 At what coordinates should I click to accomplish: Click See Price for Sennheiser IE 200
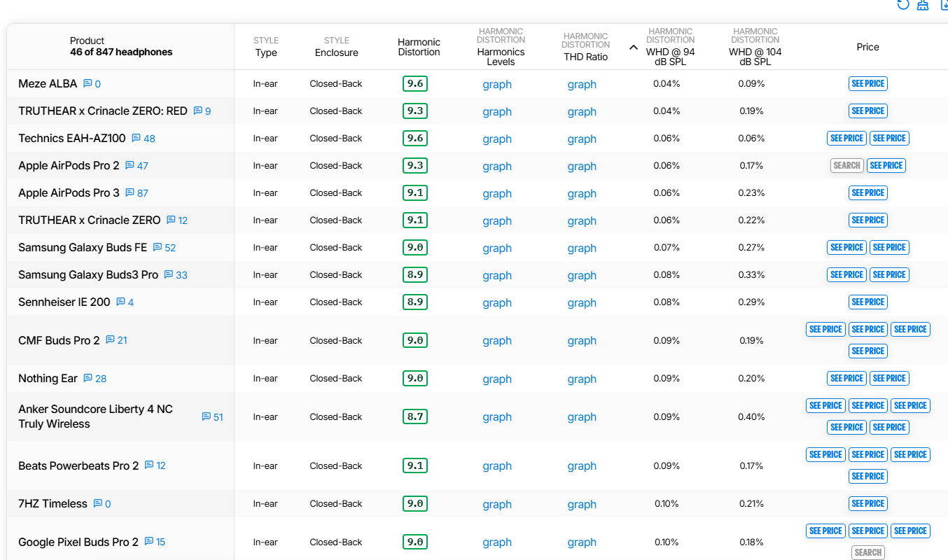click(868, 302)
